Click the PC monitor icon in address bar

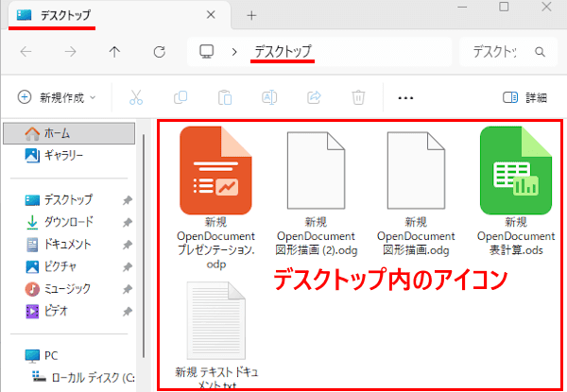pyautogui.click(x=207, y=52)
